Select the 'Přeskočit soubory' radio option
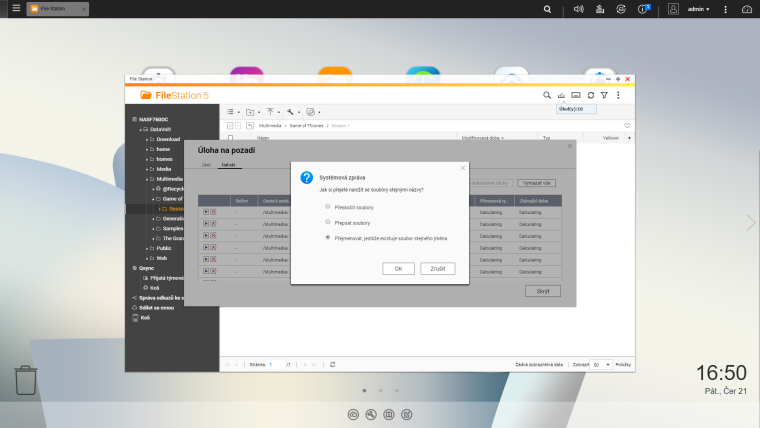Image resolution: width=760 pixels, height=428 pixels. pyautogui.click(x=328, y=206)
